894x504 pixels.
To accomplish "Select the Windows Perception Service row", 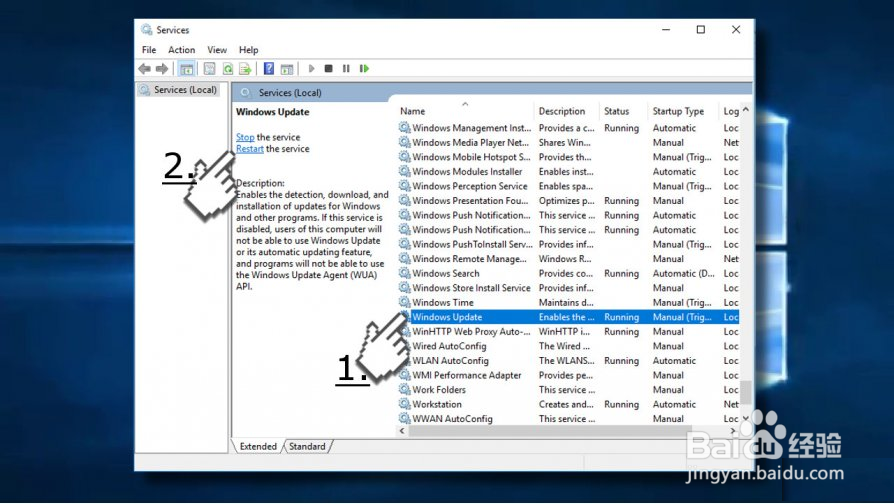I will pyautogui.click(x=568, y=186).
